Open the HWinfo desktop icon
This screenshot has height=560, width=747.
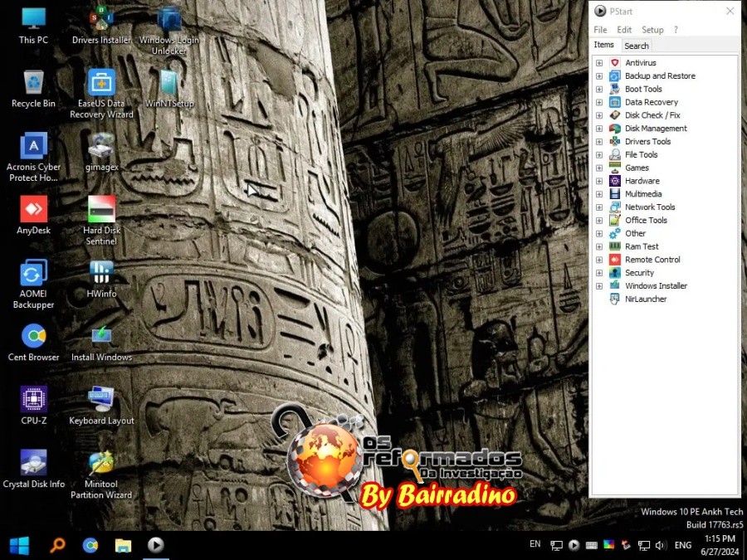[x=101, y=279]
